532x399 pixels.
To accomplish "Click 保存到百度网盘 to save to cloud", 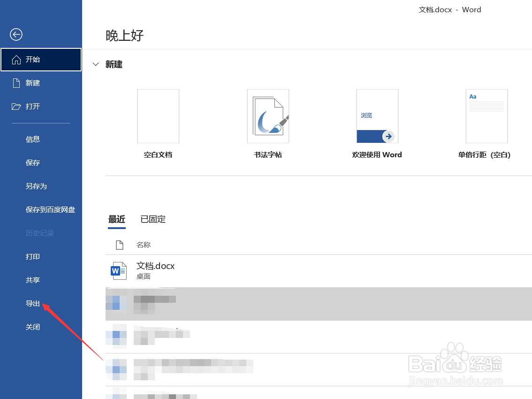I will 50,209.
